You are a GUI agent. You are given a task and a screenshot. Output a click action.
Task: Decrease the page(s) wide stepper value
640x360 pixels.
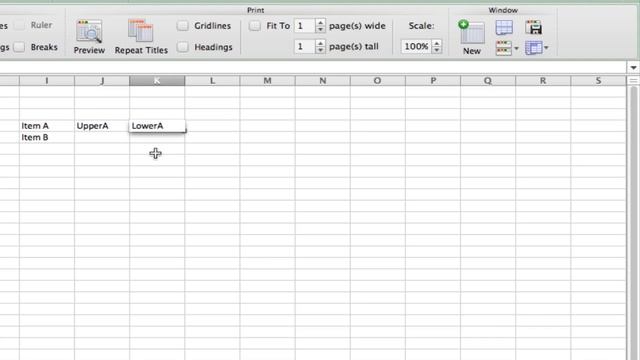[x=320, y=29]
